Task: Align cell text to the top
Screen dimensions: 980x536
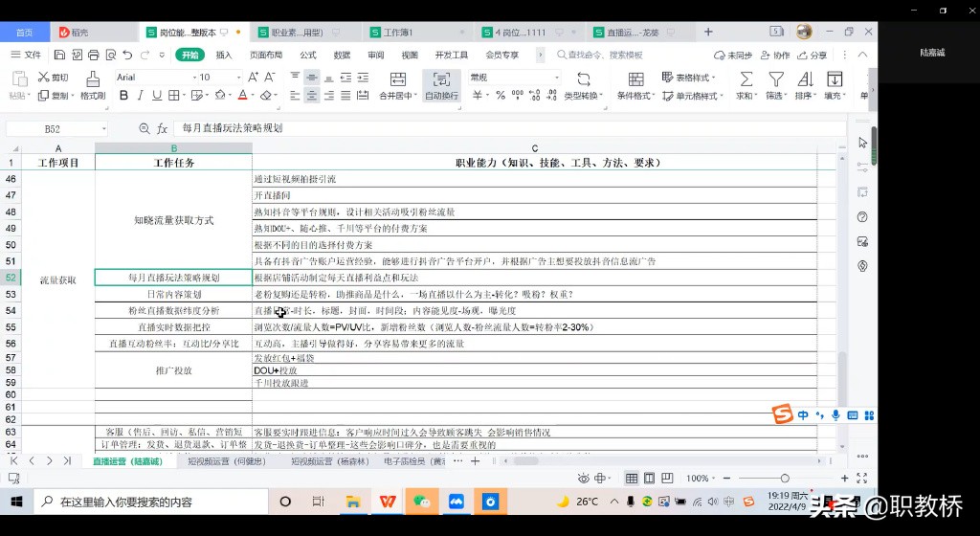Action: (295, 77)
